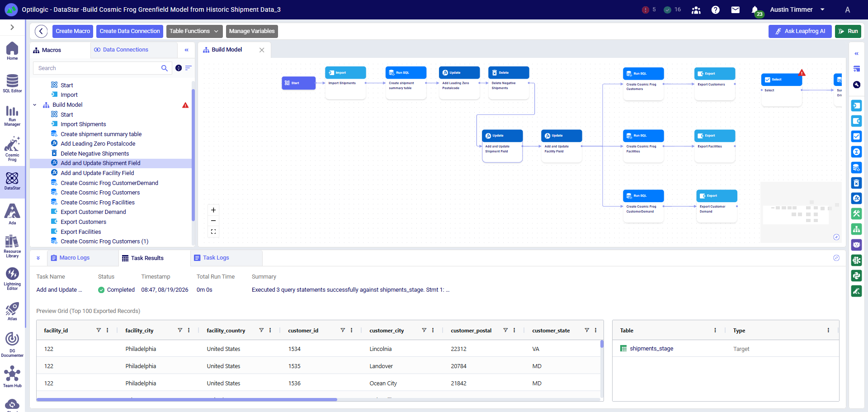Fit the macro canvas to view
The height and width of the screenshot is (412, 868).
pos(213,232)
